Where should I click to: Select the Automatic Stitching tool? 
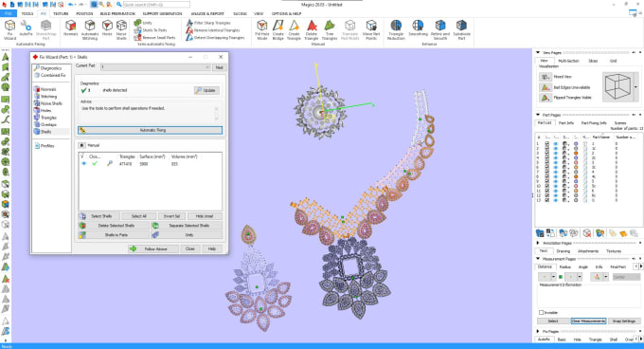click(x=90, y=29)
